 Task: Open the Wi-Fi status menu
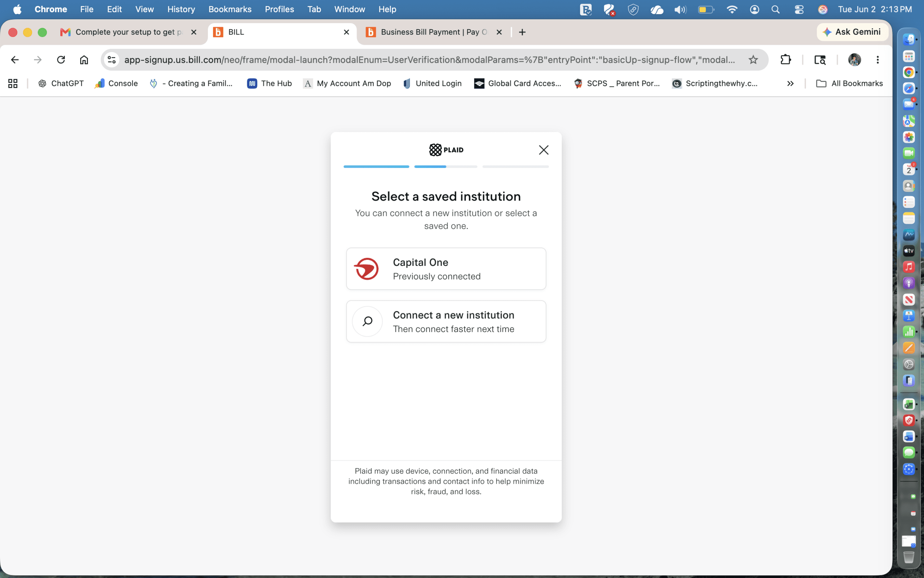pos(732,9)
